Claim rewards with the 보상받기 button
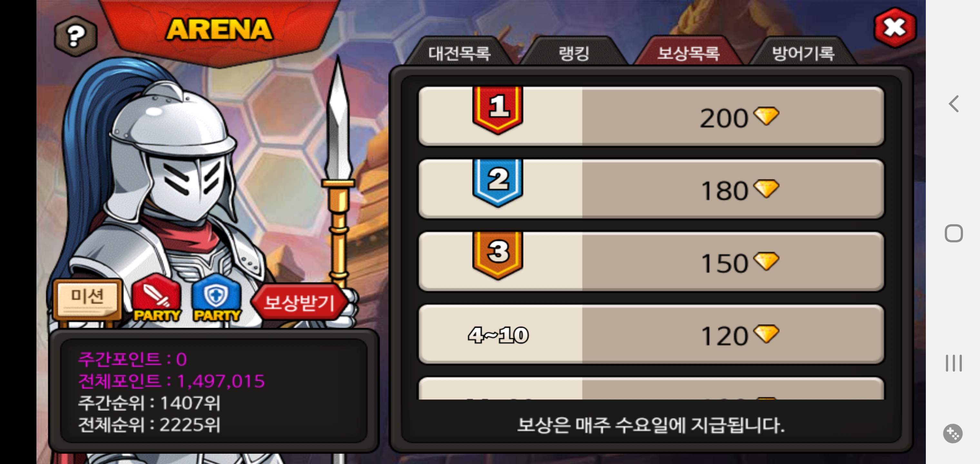 coord(299,302)
